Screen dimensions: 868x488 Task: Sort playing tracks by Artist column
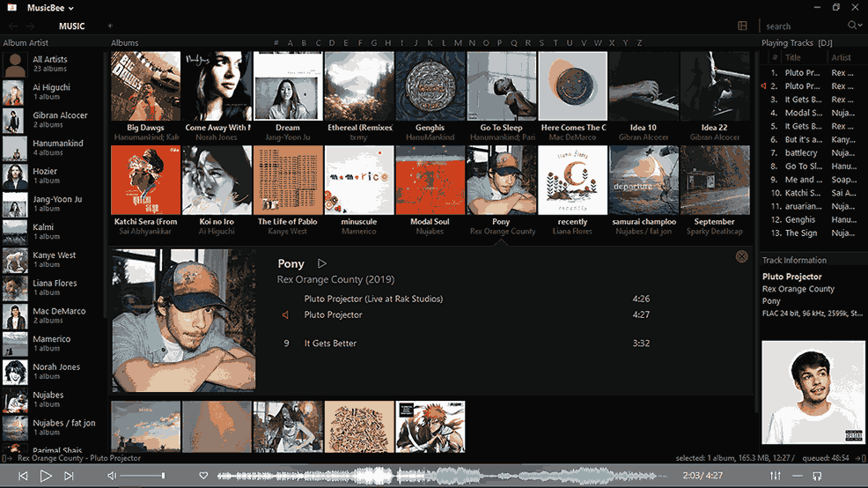coord(841,57)
